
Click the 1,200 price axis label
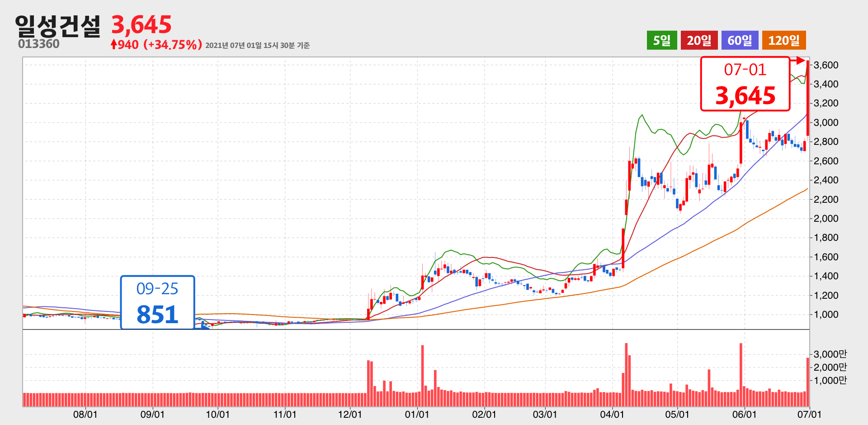[x=826, y=295]
